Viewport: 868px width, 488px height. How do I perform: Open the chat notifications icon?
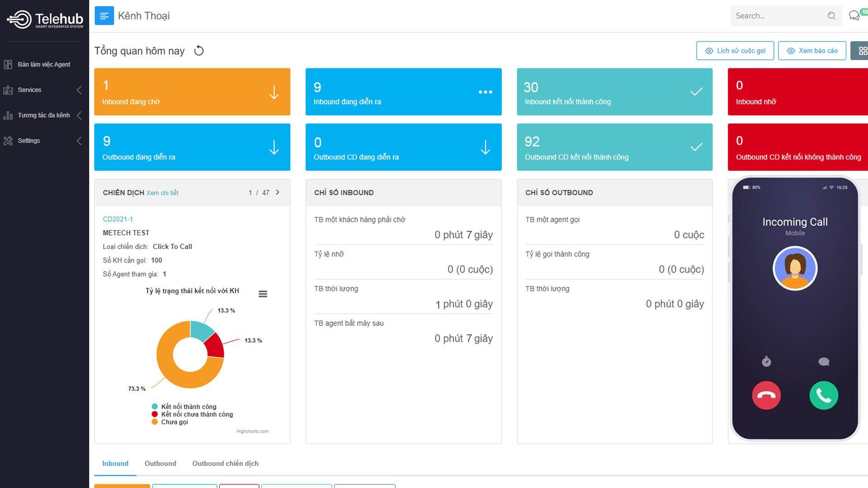click(x=854, y=16)
